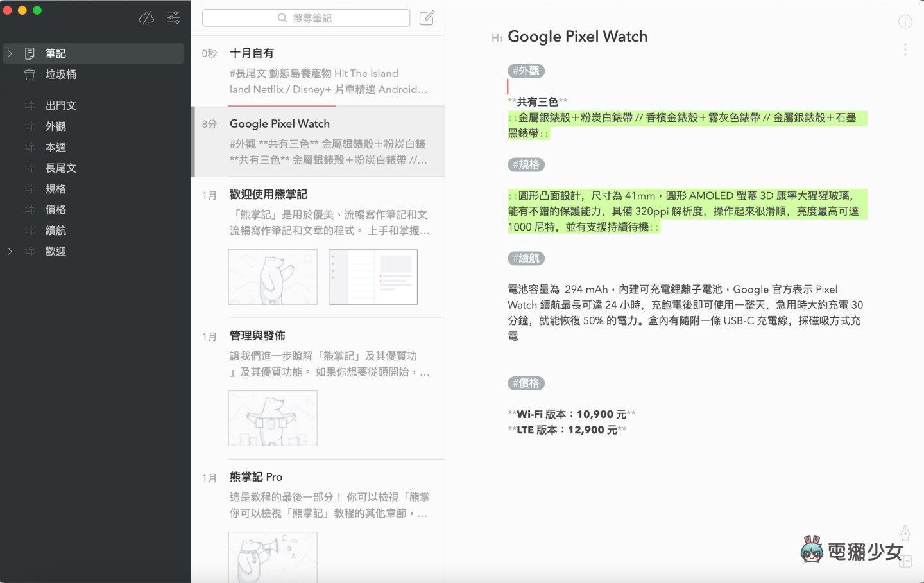Click the hashtag icon beside 規格

point(30,189)
